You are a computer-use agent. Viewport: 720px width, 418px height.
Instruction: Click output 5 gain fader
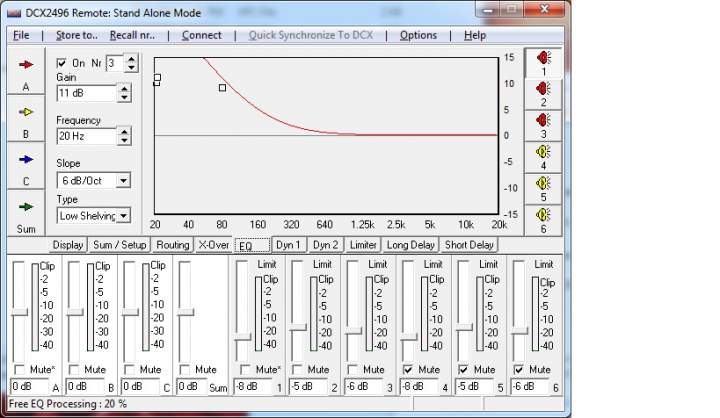click(x=464, y=328)
